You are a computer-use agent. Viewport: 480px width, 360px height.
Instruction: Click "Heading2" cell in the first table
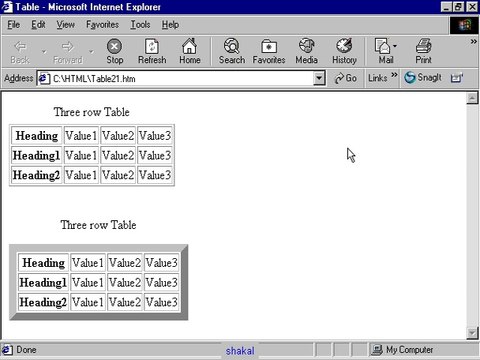point(37,175)
